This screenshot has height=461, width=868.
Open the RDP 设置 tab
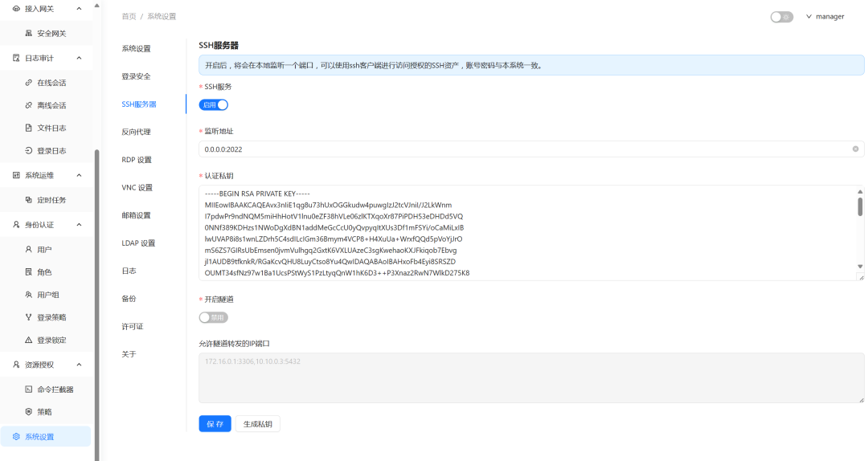137,160
